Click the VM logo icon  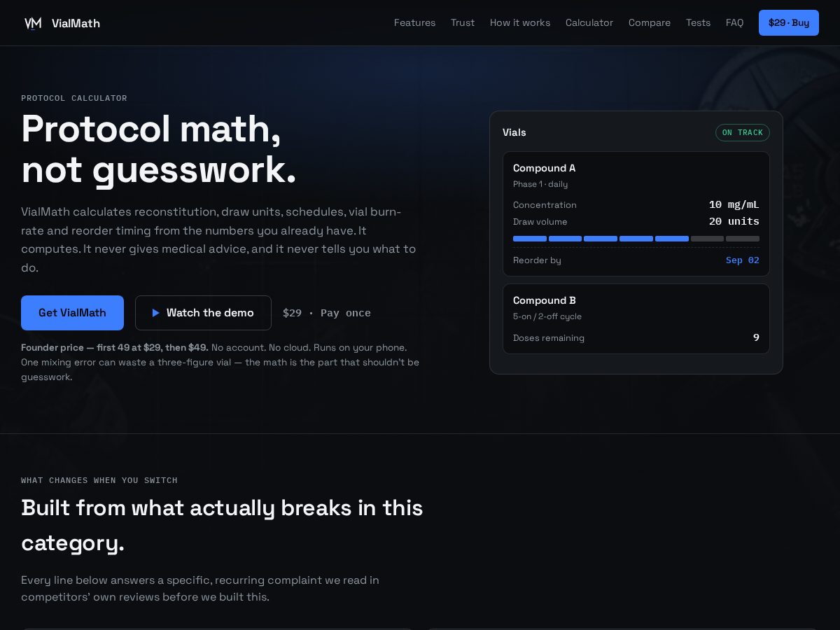click(x=33, y=23)
